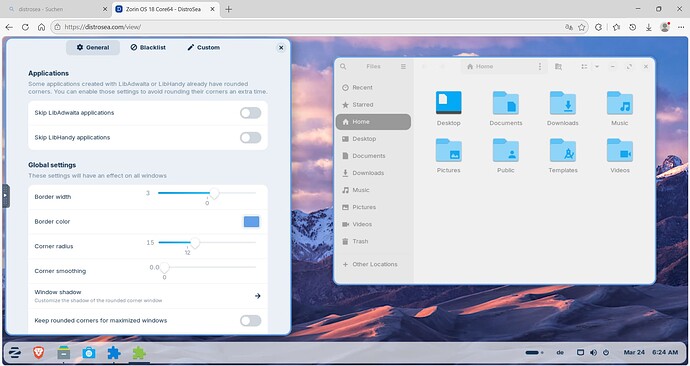Click the Mar 24 date in taskbar
Image resolution: width=690 pixels, height=366 pixels.
(634, 352)
